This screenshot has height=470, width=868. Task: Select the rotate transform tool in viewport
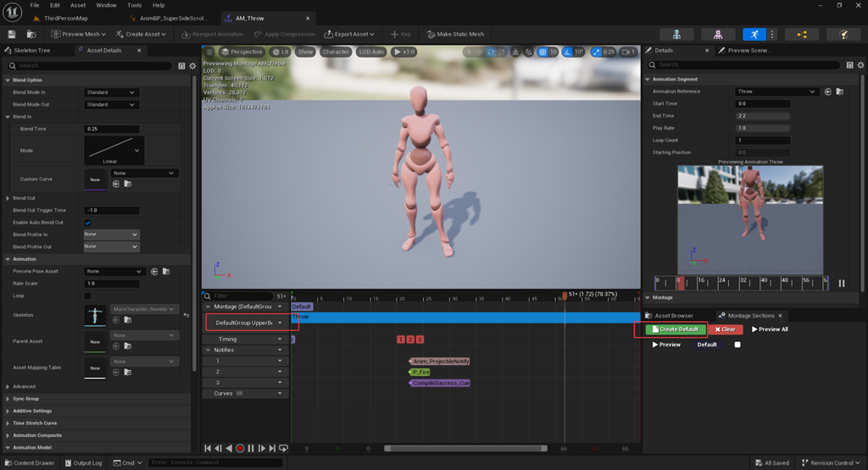(x=491, y=52)
